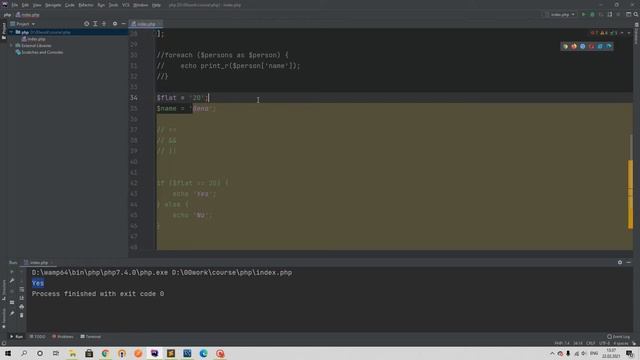Hide the Project panel with minus icon

click(x=124, y=24)
